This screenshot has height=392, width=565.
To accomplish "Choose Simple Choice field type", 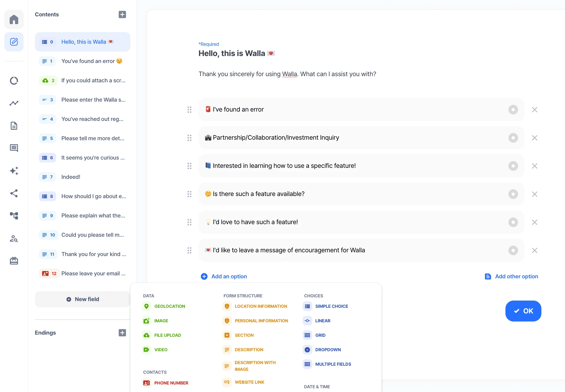I will click(x=326, y=306).
